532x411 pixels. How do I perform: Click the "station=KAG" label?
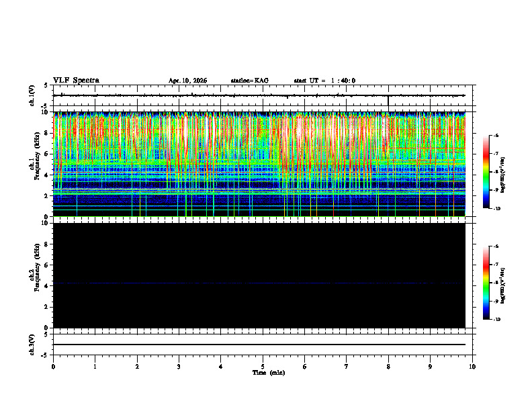tap(249, 81)
